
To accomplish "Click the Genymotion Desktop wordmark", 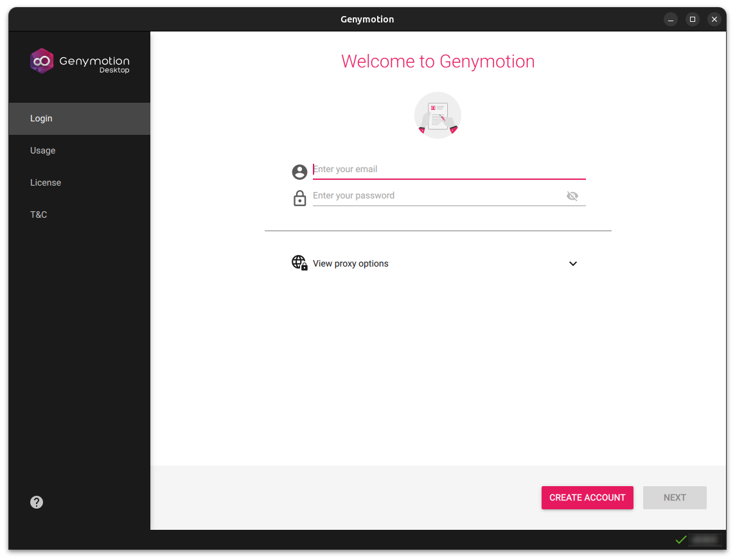I will pos(94,61).
